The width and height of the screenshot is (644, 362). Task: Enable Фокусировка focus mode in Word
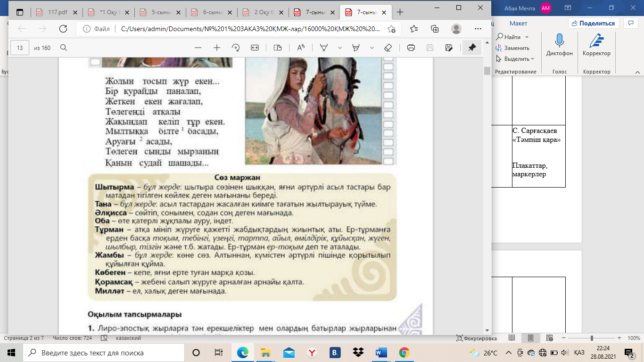click(477, 338)
